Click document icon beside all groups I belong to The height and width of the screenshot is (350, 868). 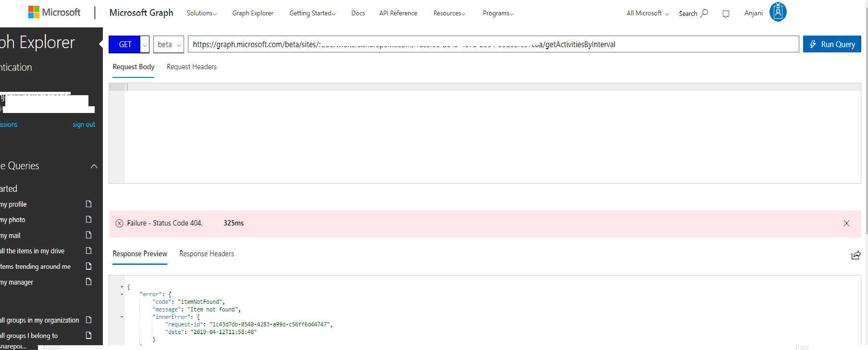click(88, 335)
